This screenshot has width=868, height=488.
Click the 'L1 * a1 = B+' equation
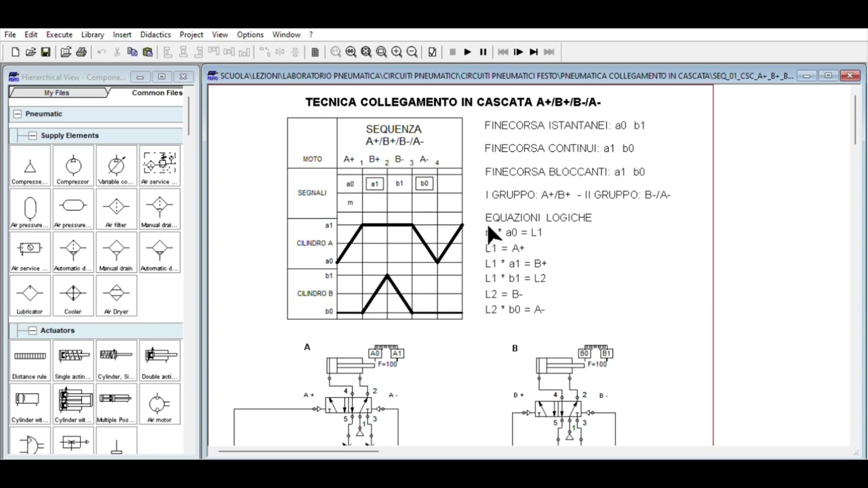(516, 263)
